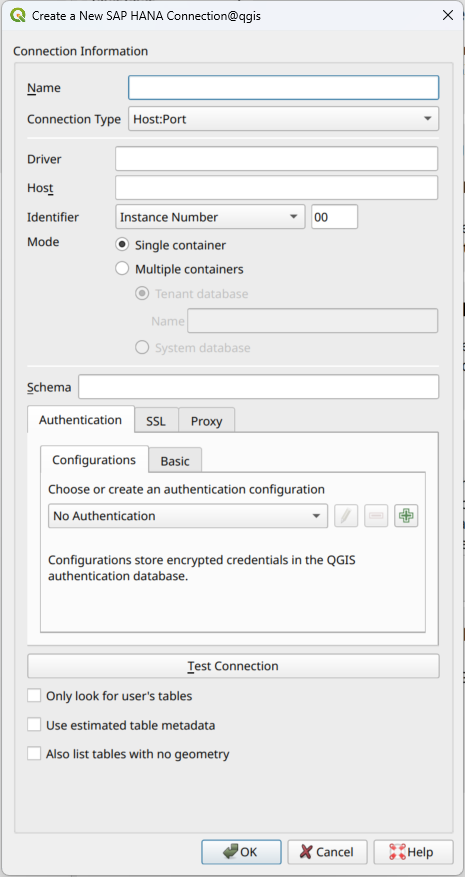465x877 pixels.
Task: Switch to the SSL tab
Action: pos(156,421)
